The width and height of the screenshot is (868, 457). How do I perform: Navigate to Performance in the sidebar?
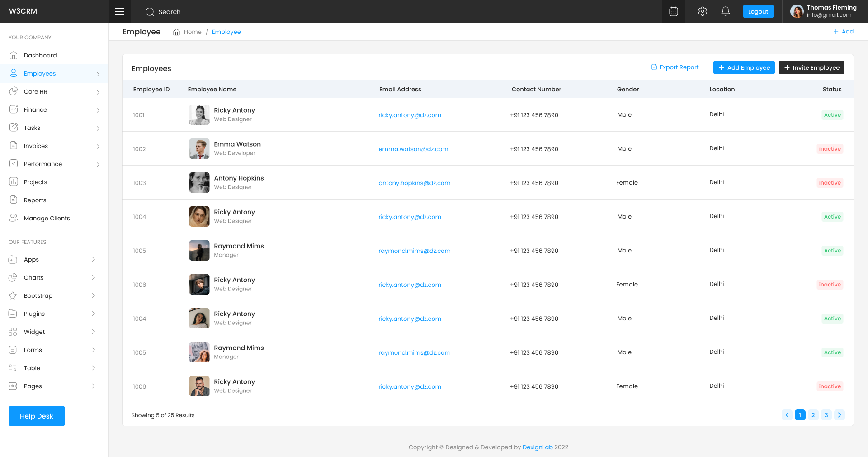coord(43,164)
